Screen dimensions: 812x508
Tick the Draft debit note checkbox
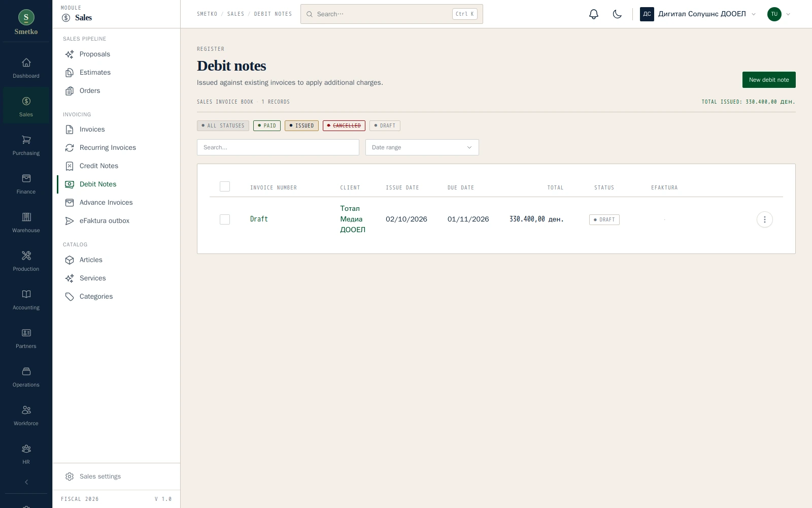(x=225, y=219)
